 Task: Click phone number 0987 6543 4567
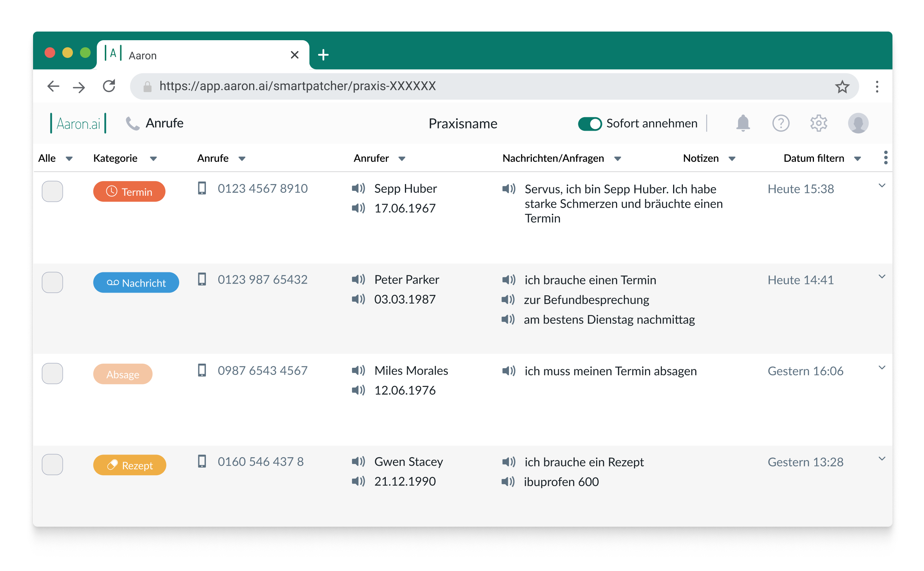(x=263, y=370)
